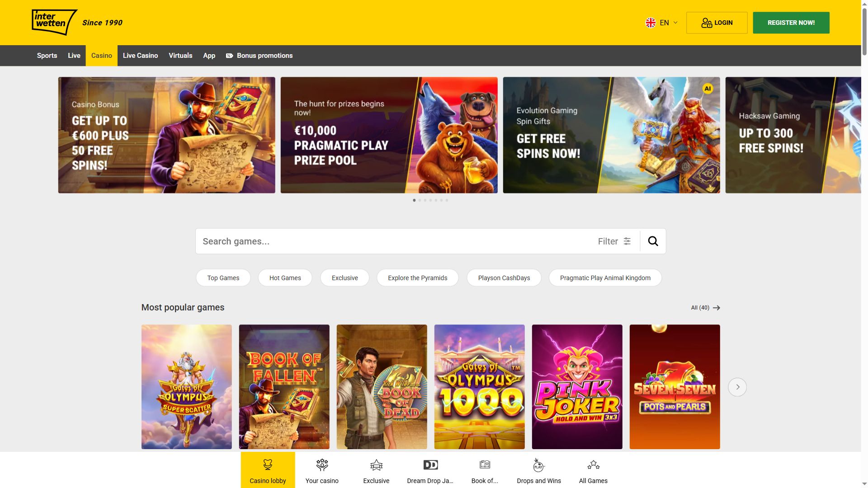The width and height of the screenshot is (868, 488).
Task: Select Pragmatic Play Animal Kingdom chip
Action: point(605,278)
